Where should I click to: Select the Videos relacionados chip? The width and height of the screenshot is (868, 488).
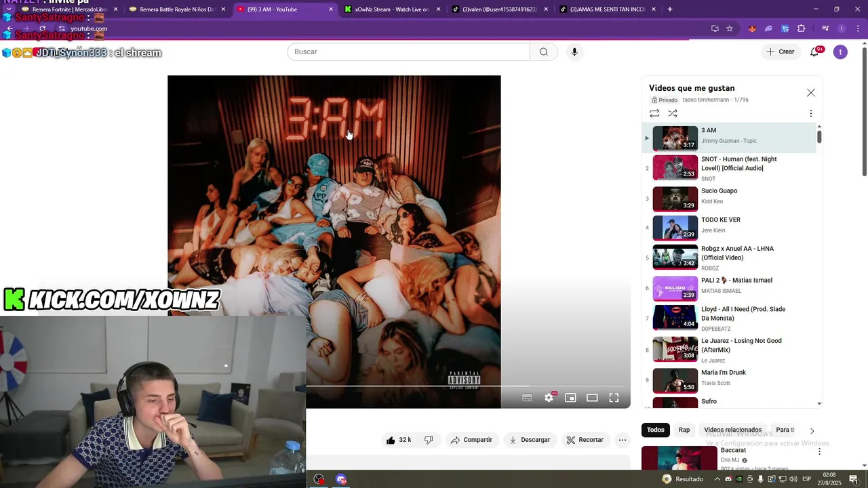pos(732,430)
